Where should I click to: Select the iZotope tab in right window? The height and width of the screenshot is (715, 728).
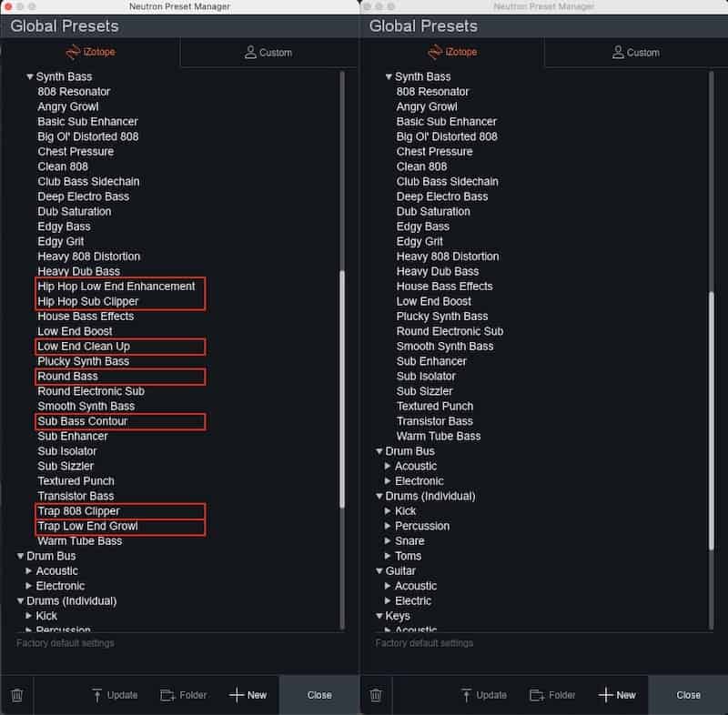tap(452, 52)
